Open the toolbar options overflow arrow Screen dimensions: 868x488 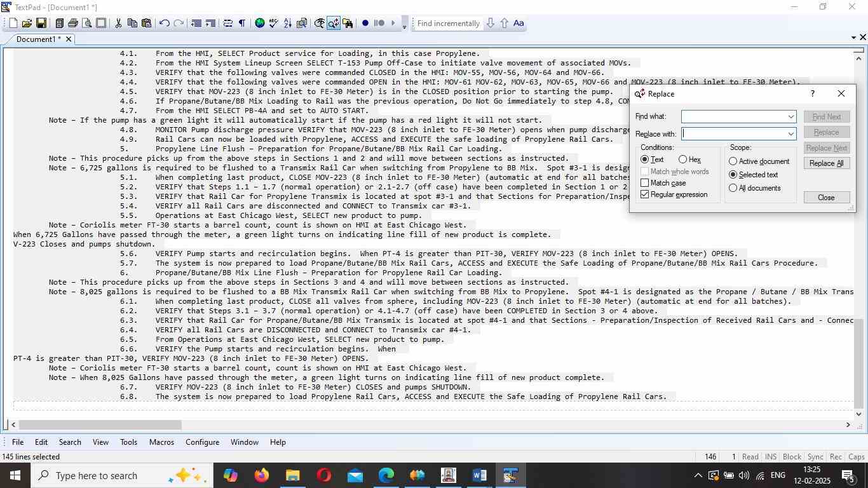pyautogui.click(x=404, y=26)
